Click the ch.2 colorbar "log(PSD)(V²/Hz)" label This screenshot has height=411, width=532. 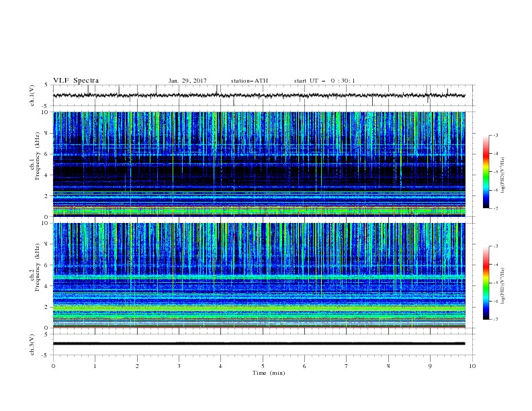coord(502,286)
